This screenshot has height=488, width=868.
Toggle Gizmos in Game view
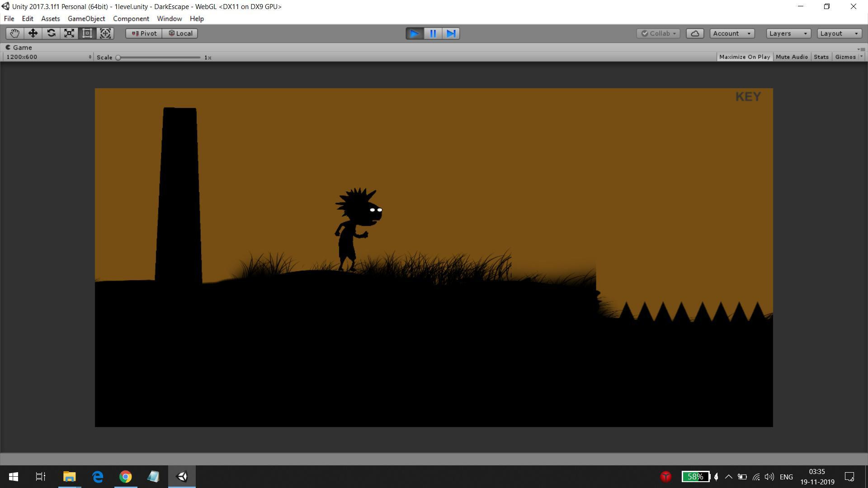(x=845, y=57)
